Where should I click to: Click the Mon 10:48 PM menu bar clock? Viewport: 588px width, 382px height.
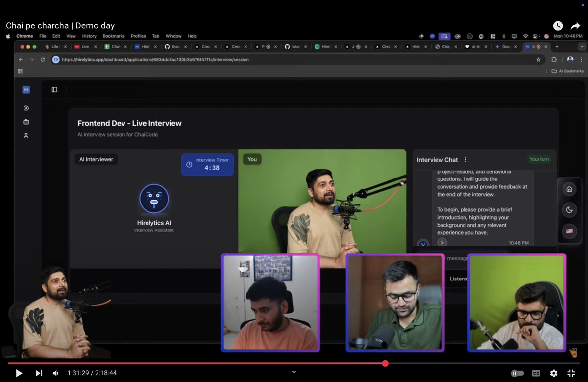568,36
